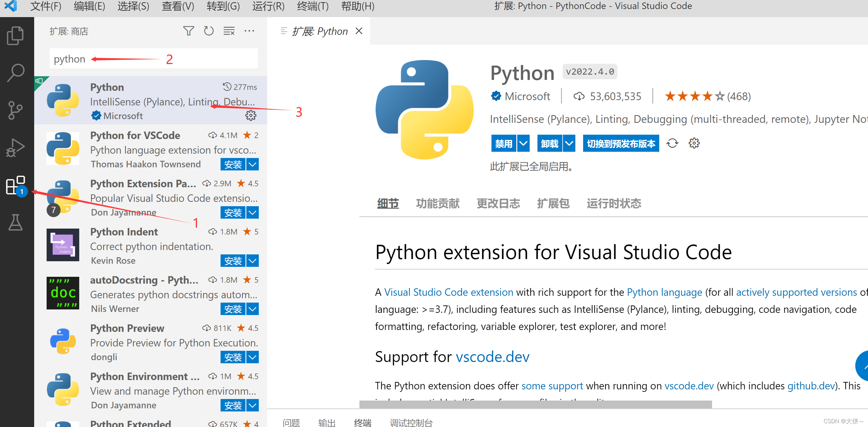Expand the Uninstall (卸载) dropdown arrow
Screen dimensions: 868x427
pyautogui.click(x=569, y=143)
